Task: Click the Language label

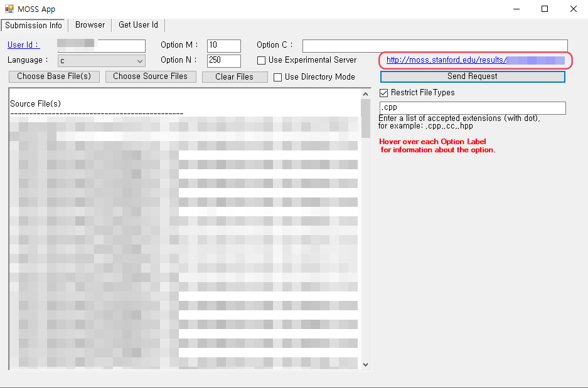Action: pos(28,60)
